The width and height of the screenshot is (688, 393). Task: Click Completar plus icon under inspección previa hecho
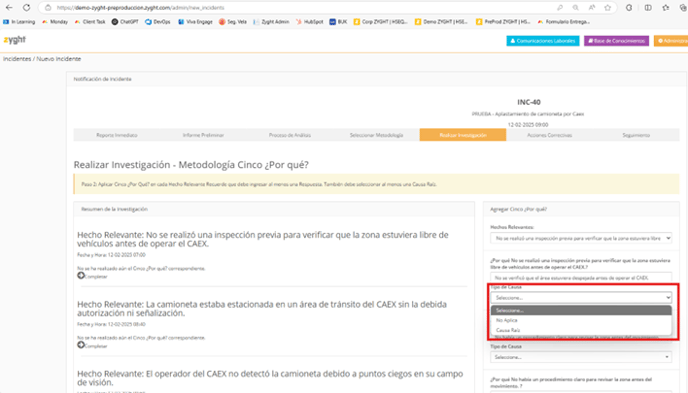81,275
